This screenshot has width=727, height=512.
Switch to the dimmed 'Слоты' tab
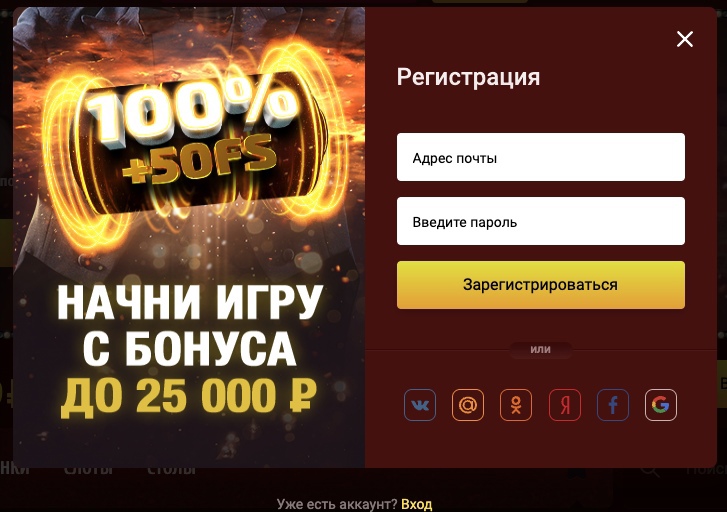pos(89,470)
